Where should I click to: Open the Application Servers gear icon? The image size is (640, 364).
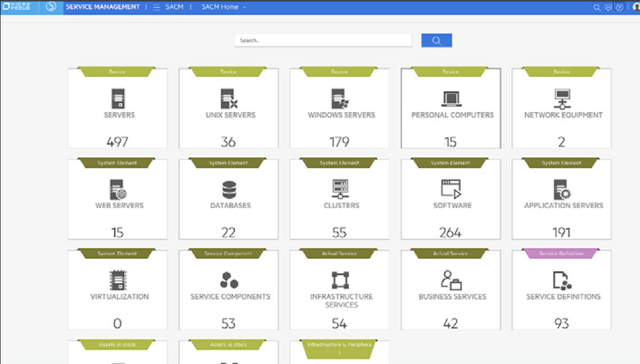coord(562,190)
